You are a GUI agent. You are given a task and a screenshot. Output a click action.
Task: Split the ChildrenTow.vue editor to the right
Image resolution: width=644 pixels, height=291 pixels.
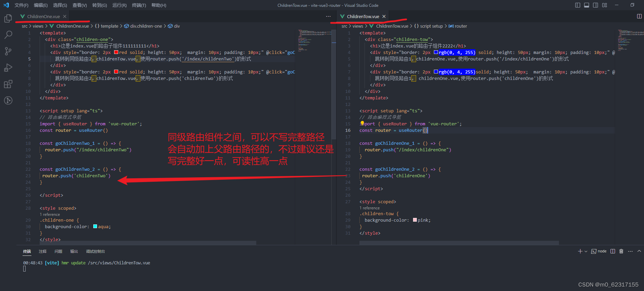tap(639, 16)
